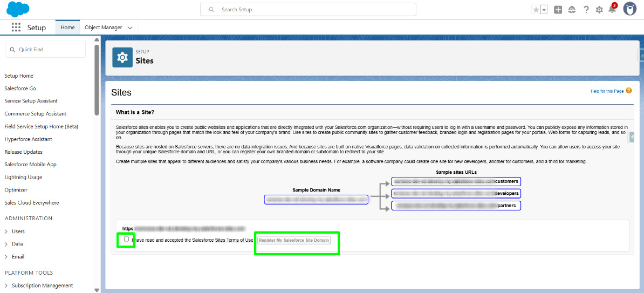Open the Favorites star icon

(x=536, y=10)
